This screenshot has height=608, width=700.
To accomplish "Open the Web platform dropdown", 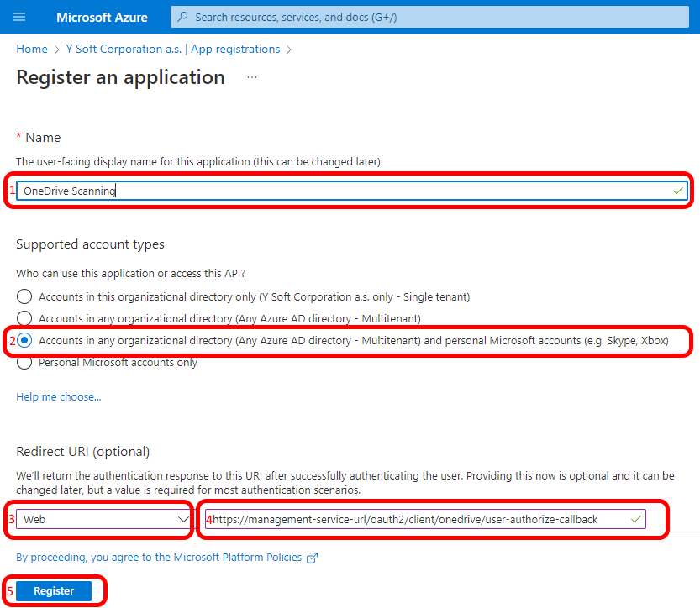I will point(101,519).
